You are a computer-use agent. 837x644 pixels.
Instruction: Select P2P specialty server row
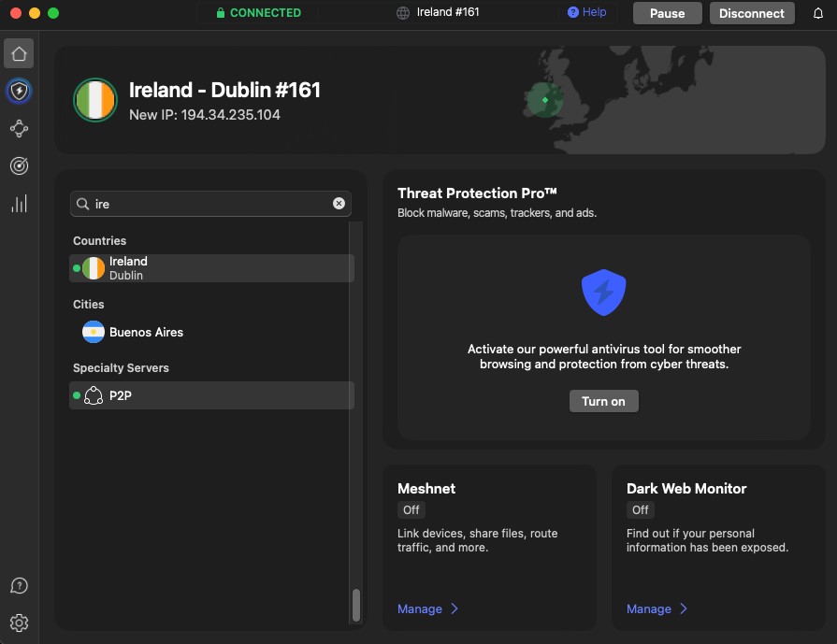click(x=211, y=395)
